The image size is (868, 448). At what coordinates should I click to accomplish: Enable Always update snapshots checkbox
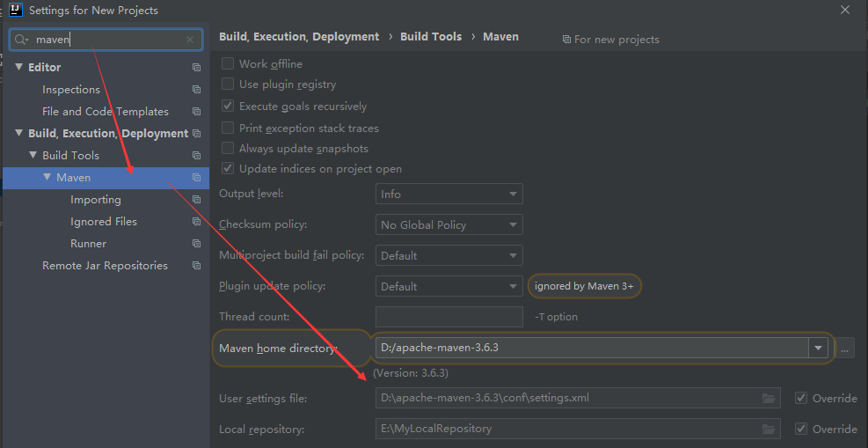(228, 149)
